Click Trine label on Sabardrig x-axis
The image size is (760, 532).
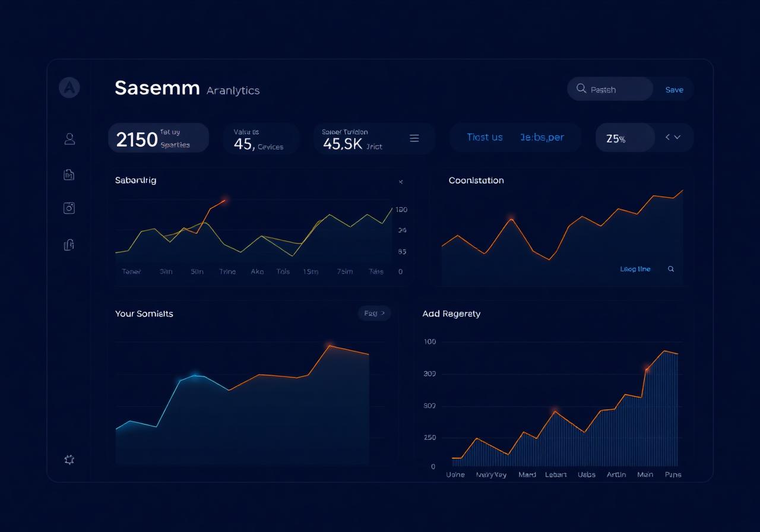[x=227, y=272]
